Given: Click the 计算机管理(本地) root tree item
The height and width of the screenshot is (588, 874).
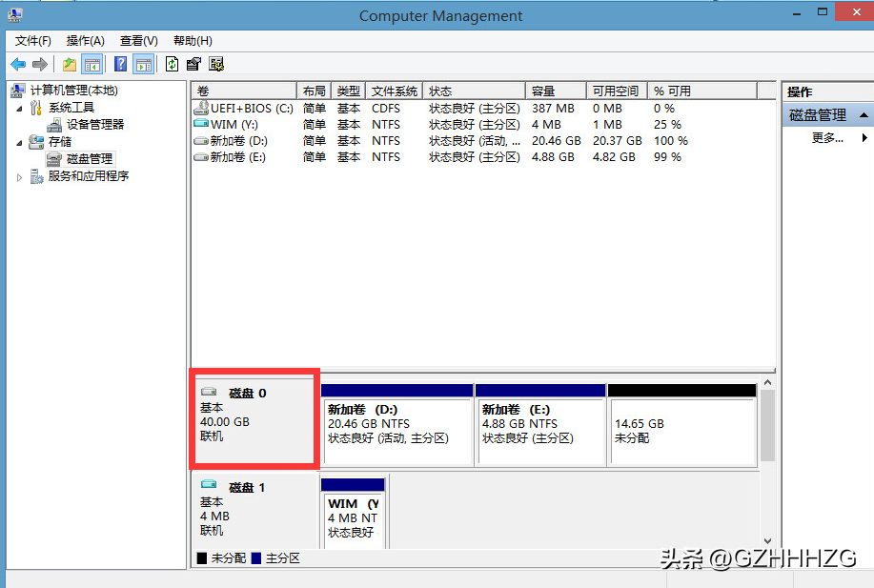Looking at the screenshot, I should click(x=74, y=91).
